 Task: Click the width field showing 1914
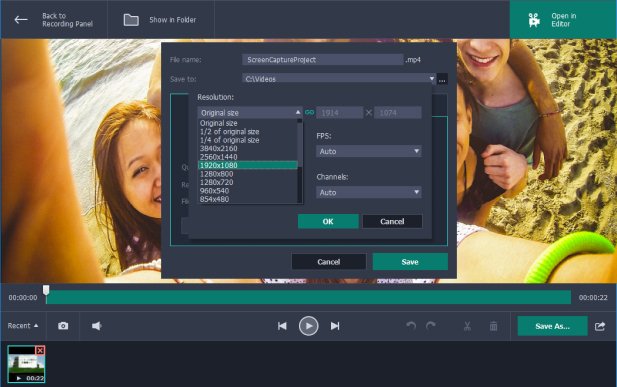(340, 113)
